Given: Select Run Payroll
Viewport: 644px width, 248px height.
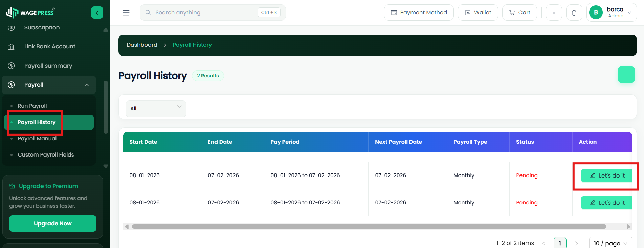Looking at the screenshot, I should 32,106.
